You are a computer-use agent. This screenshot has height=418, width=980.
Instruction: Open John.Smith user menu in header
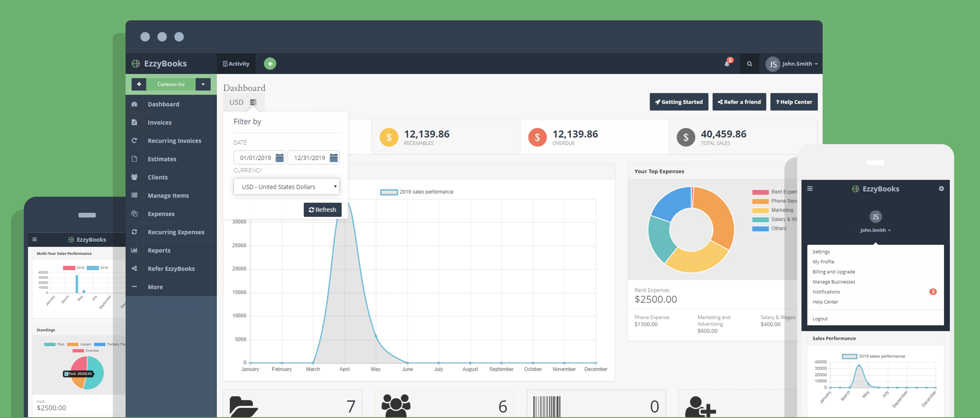click(x=792, y=64)
